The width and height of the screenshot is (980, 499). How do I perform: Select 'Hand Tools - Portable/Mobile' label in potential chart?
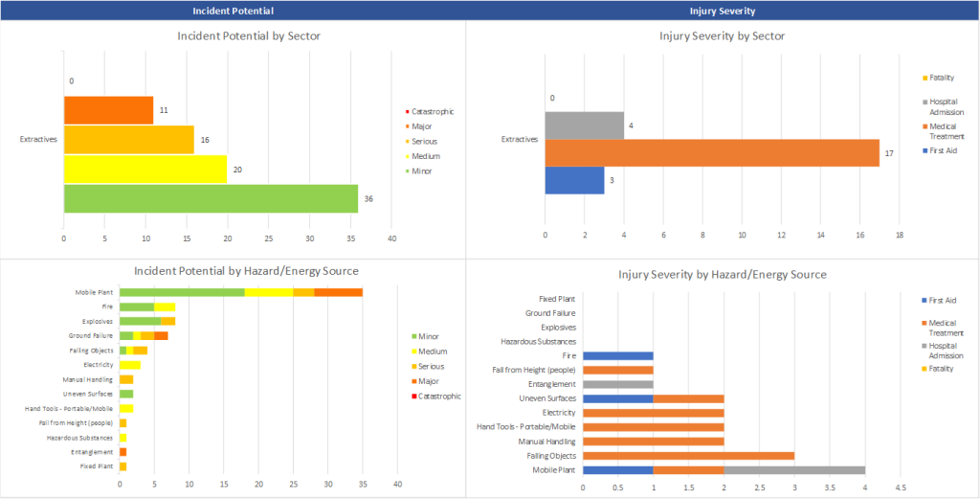(x=69, y=409)
